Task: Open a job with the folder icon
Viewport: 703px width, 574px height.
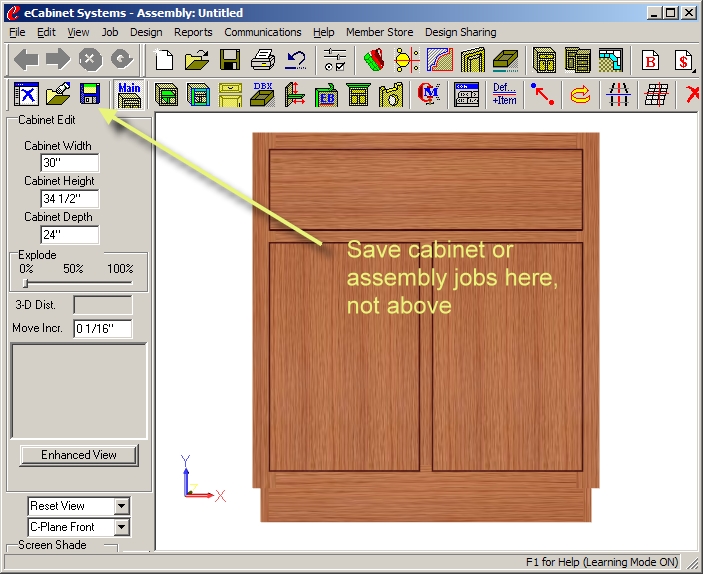Action: pyautogui.click(x=197, y=60)
